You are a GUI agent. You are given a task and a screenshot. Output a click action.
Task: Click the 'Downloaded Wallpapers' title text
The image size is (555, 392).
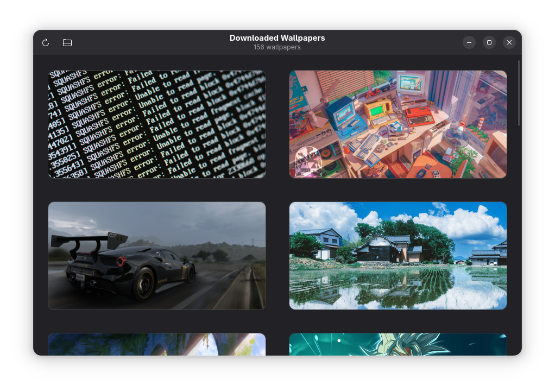click(x=277, y=38)
